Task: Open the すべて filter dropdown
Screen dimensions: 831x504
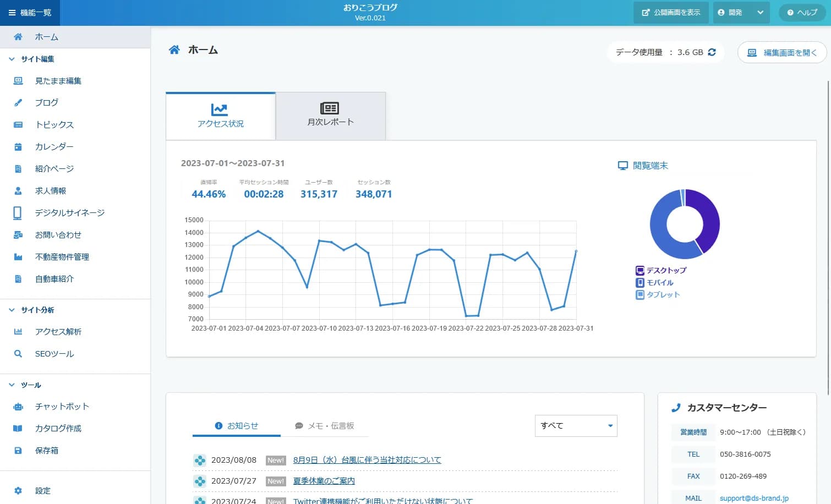Action: (576, 426)
